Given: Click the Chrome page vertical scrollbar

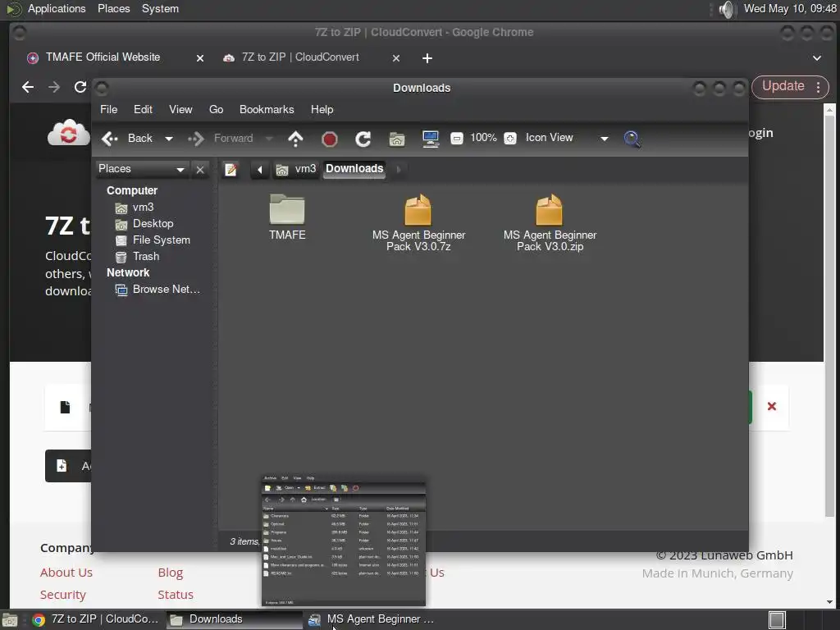Looking at the screenshot, I should point(829,316).
